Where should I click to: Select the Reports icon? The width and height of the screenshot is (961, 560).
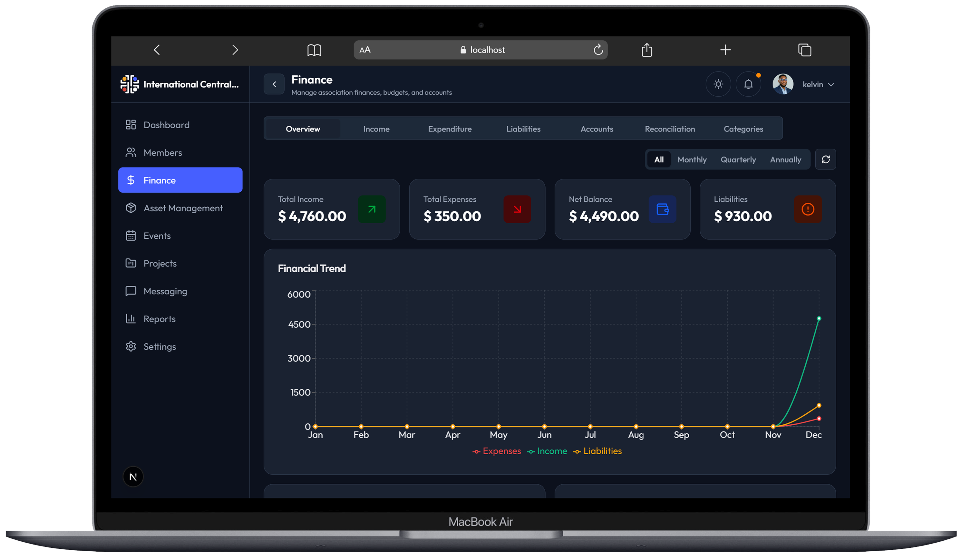point(131,319)
